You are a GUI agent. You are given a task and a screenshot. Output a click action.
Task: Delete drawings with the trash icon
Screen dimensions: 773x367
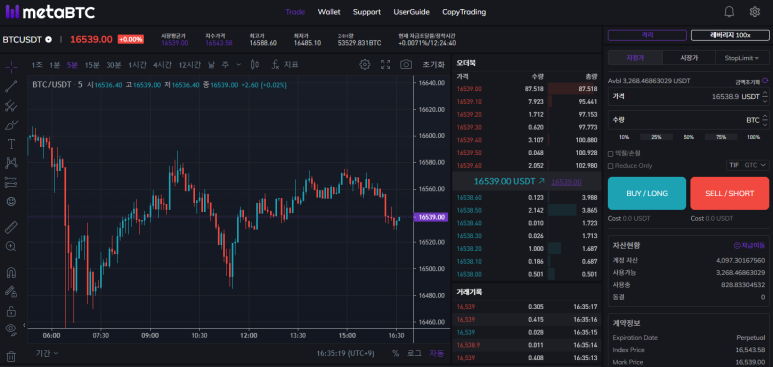pos(11,356)
